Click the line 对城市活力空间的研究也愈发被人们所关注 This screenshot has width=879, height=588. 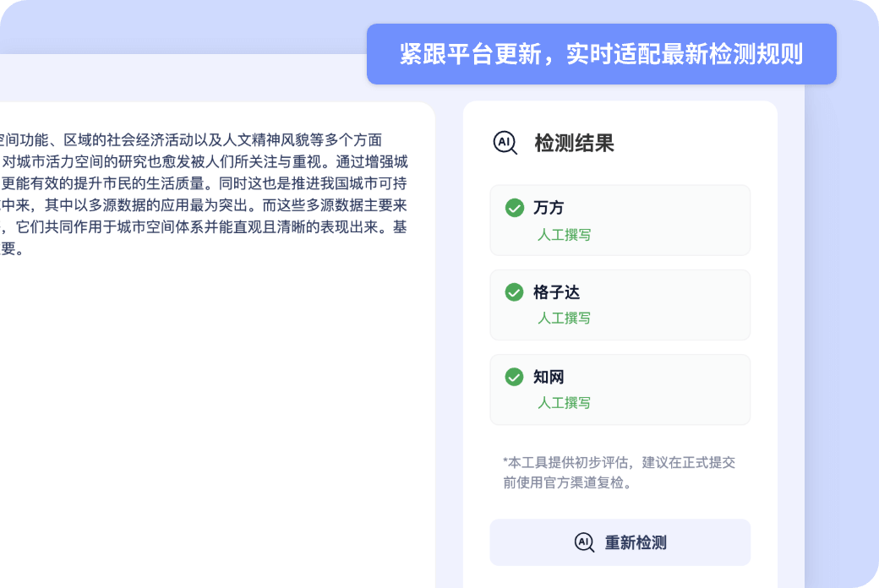point(204,161)
